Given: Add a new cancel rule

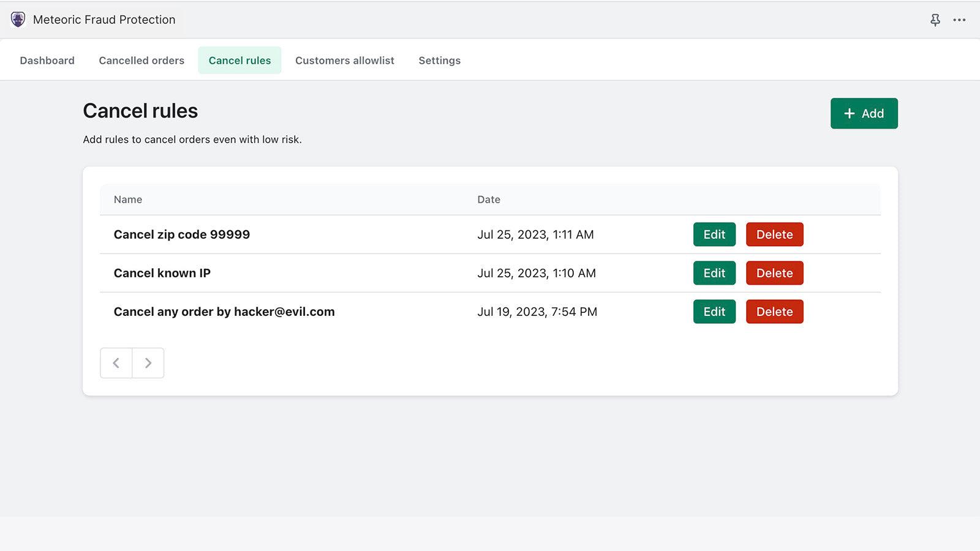Looking at the screenshot, I should [x=864, y=113].
